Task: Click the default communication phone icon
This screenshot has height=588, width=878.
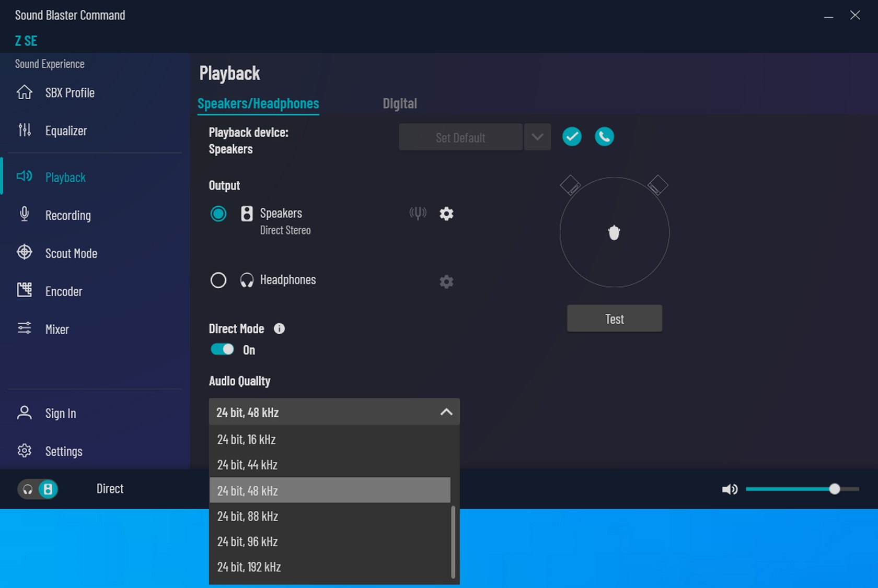Action: pos(604,137)
